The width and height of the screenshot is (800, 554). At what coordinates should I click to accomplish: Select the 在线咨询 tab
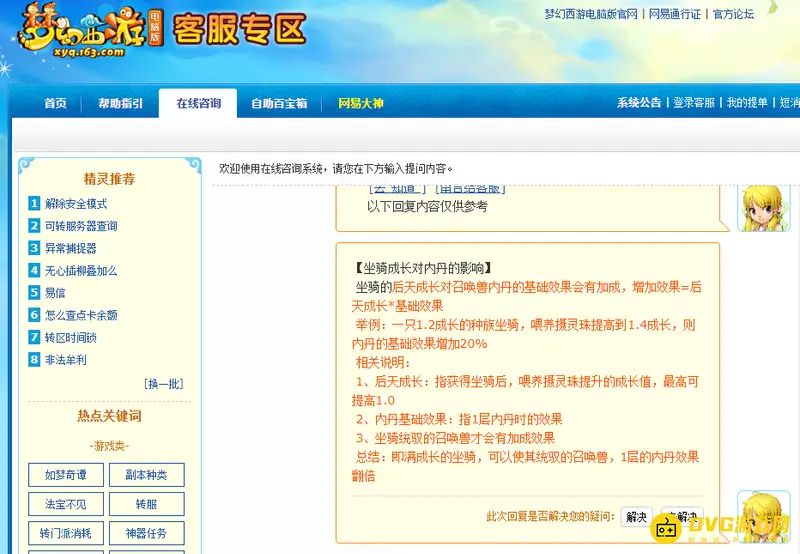coord(198,103)
